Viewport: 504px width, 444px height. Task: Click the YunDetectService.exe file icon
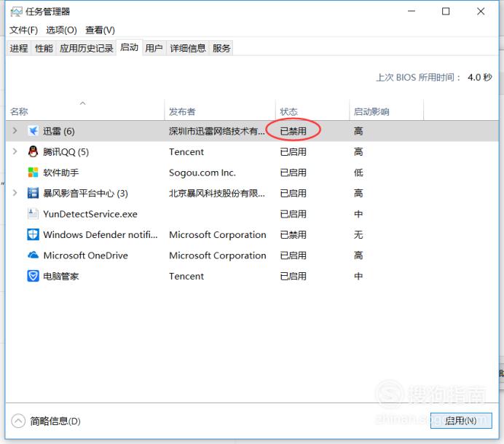coord(33,214)
